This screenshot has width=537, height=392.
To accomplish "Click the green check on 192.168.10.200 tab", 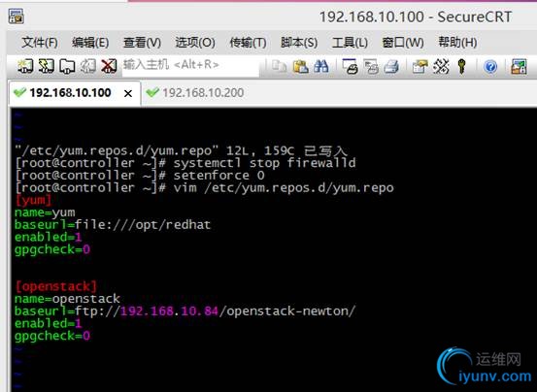I will tap(152, 92).
